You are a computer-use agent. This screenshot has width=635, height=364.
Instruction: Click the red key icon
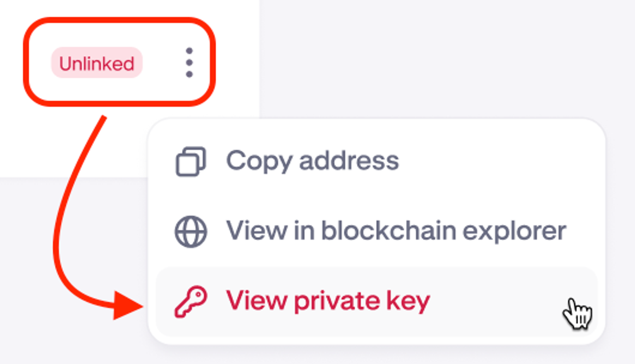pos(191,302)
